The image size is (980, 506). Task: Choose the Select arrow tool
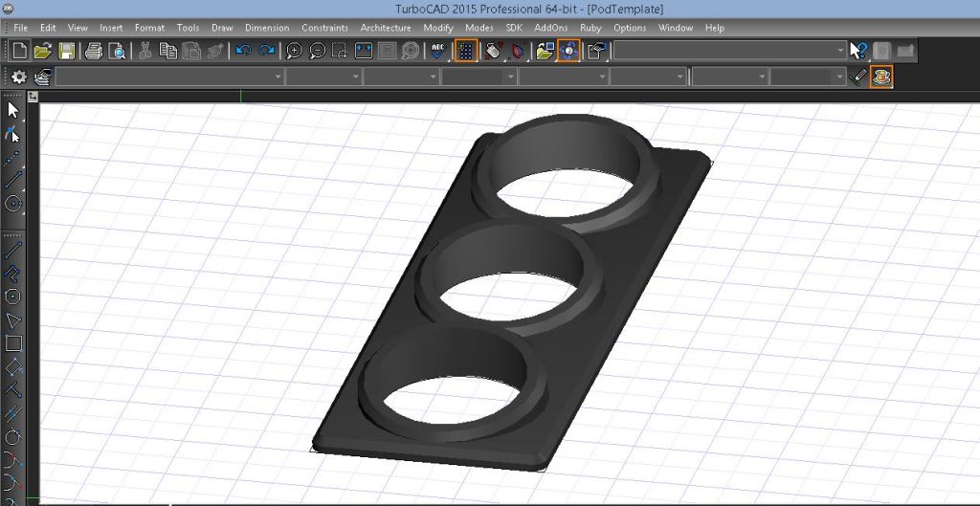click(13, 111)
